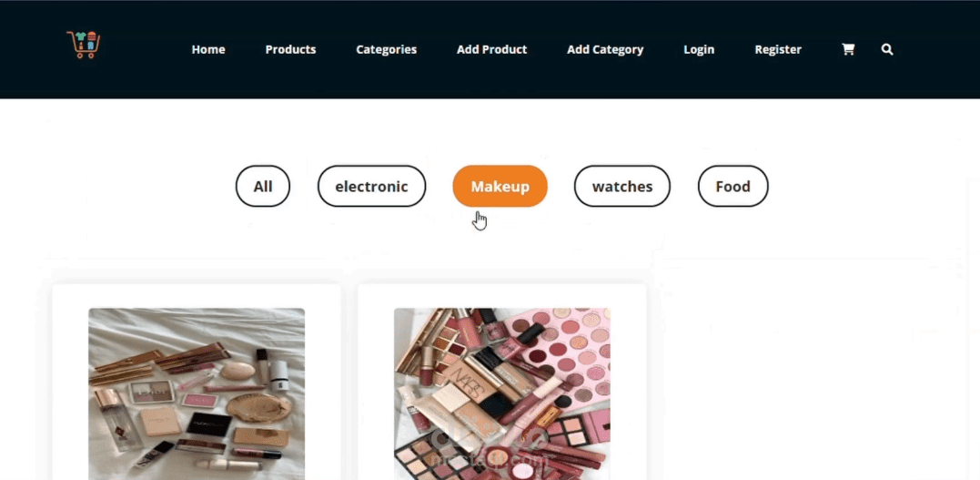Viewport: 980px width, 480px height.
Task: Navigate to Categories in the navbar
Action: click(x=386, y=49)
